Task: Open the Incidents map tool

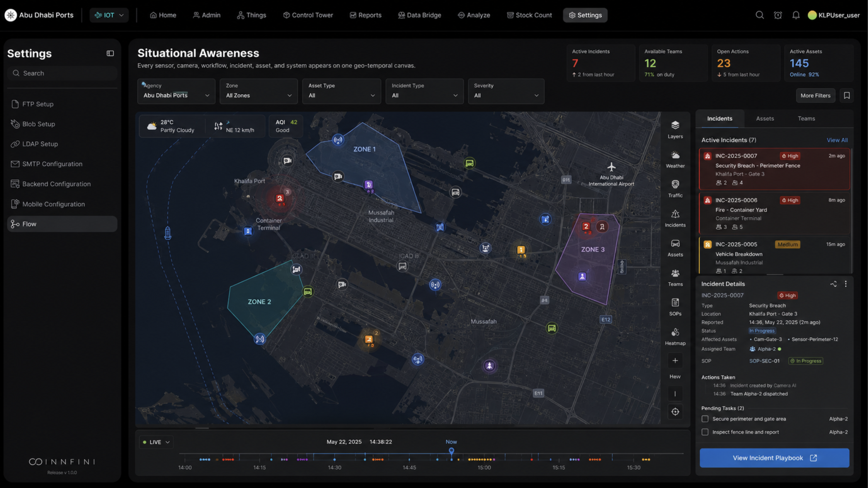Action: pos(675,218)
